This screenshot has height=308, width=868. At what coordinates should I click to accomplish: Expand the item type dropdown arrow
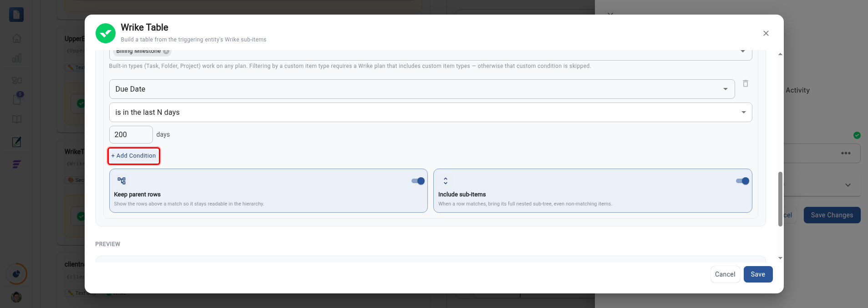(x=743, y=51)
